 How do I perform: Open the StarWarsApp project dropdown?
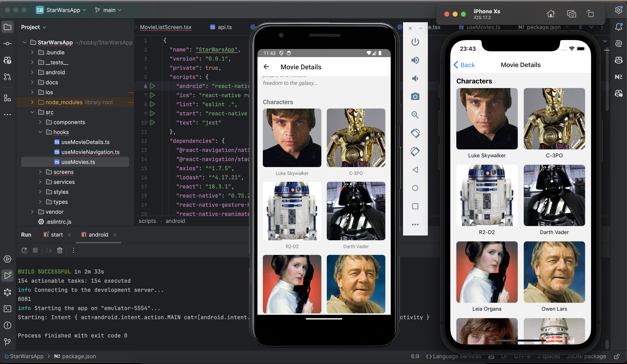(61, 10)
